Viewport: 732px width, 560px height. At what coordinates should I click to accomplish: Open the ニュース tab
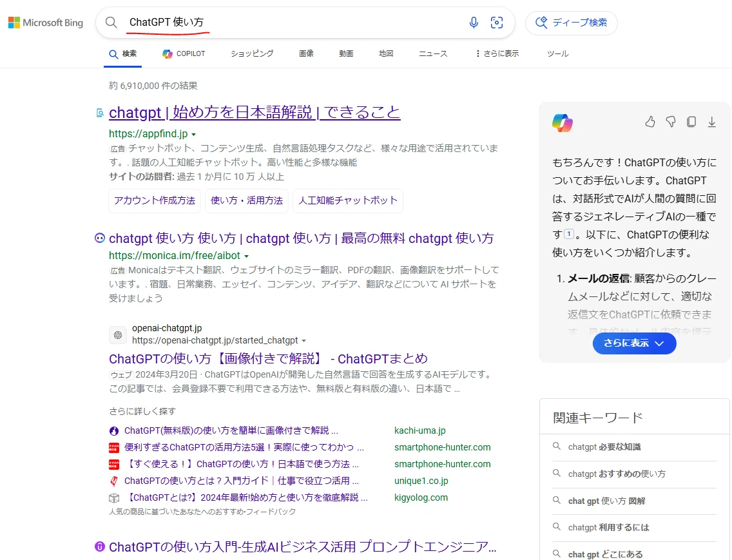433,53
